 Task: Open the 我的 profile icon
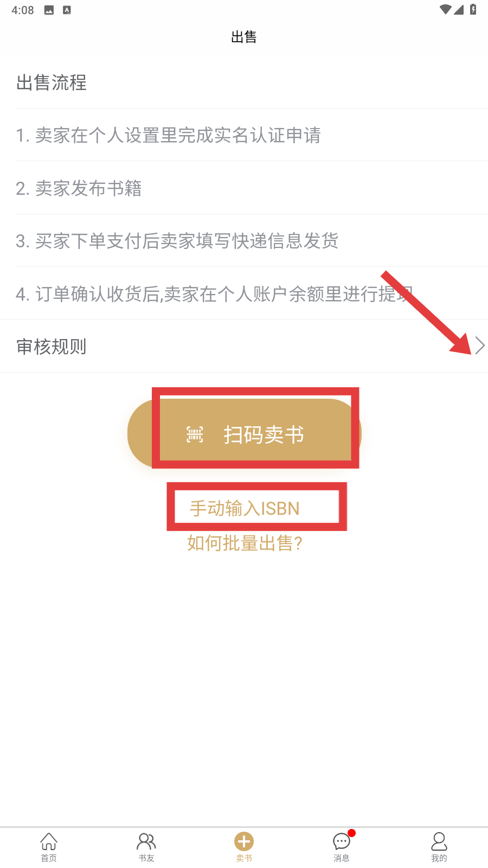click(439, 841)
